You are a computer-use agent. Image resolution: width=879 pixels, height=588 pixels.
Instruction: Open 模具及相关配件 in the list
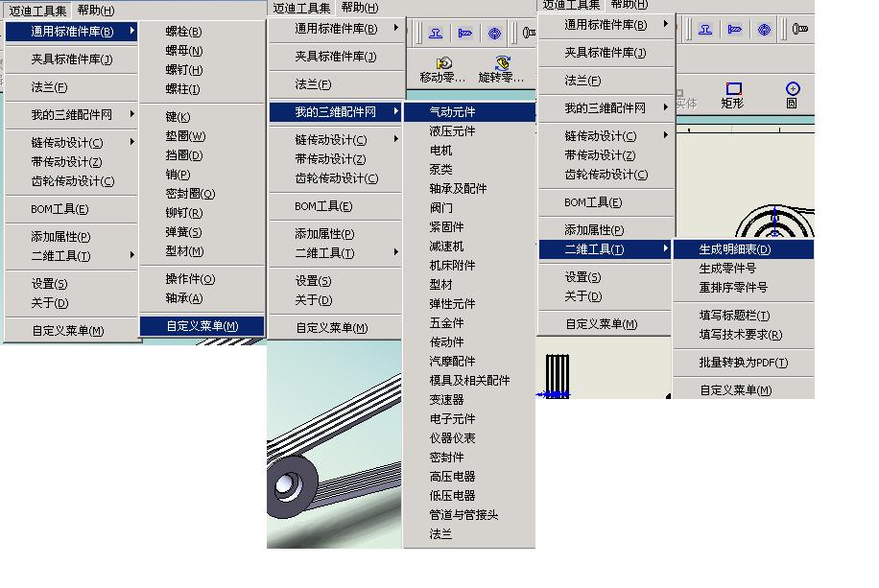tap(469, 380)
